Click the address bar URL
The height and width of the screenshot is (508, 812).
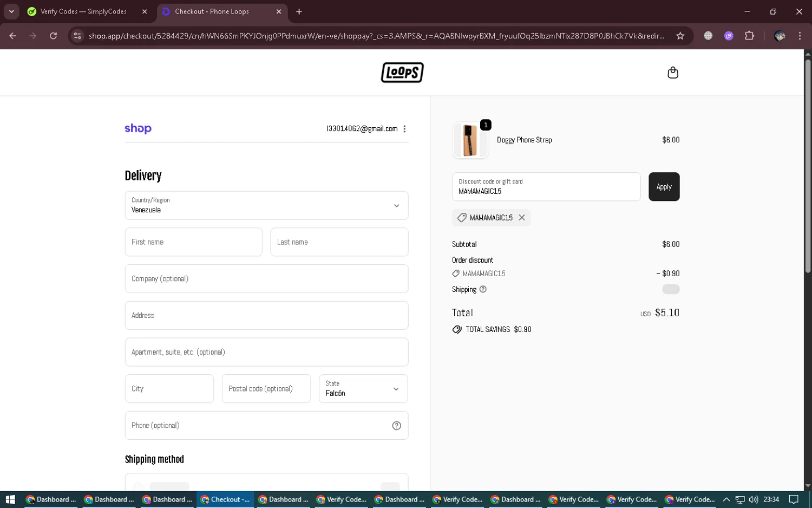coord(376,36)
